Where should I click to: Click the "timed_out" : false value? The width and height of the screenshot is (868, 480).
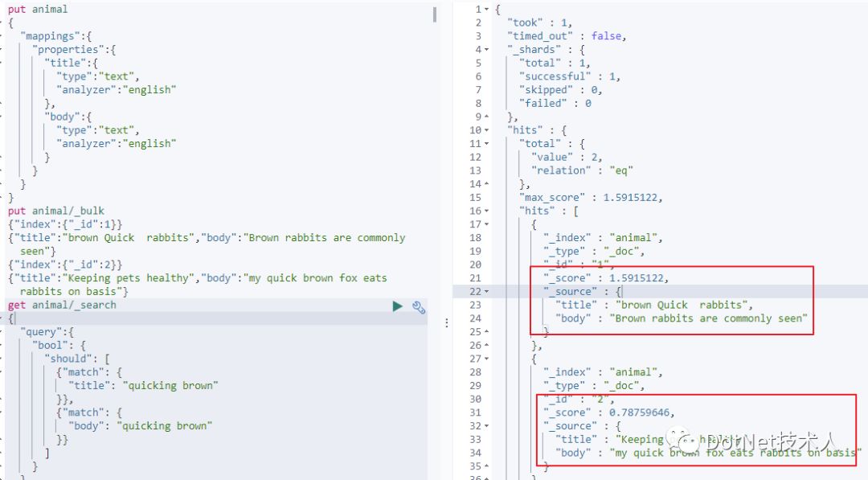click(x=606, y=36)
